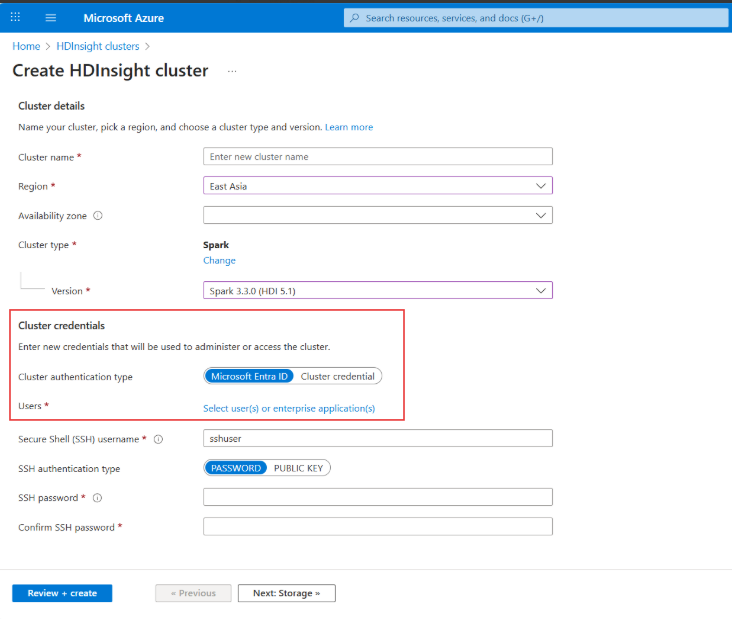Screen dimensions: 732x619
Task: Go to HDInsight clusters breadcrumb
Action: (98, 46)
